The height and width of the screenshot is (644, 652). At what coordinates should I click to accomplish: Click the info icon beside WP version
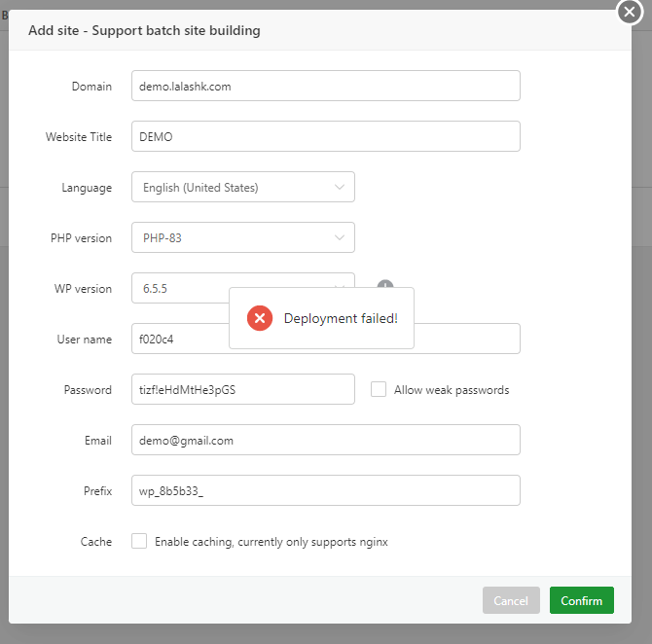pyautogui.click(x=385, y=286)
